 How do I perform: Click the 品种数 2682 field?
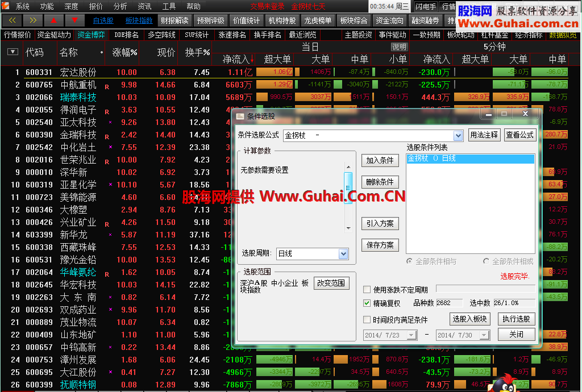point(450,303)
